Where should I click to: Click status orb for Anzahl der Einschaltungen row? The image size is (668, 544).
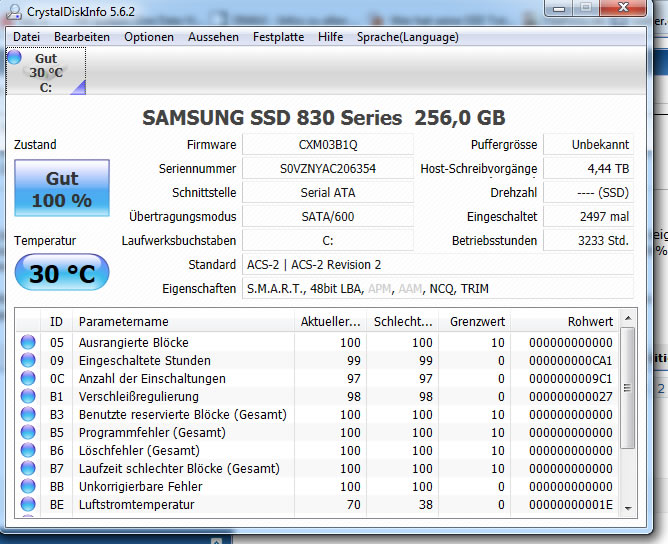(28, 378)
